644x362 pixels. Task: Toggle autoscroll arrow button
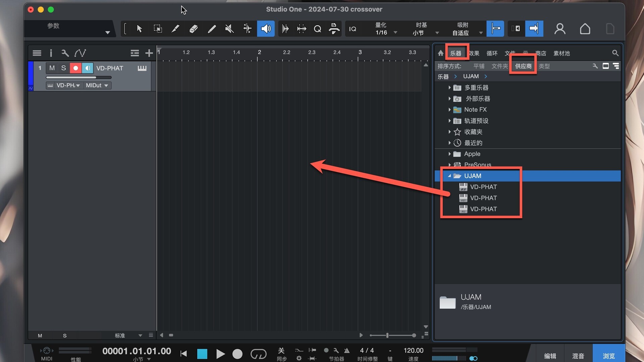(x=534, y=29)
